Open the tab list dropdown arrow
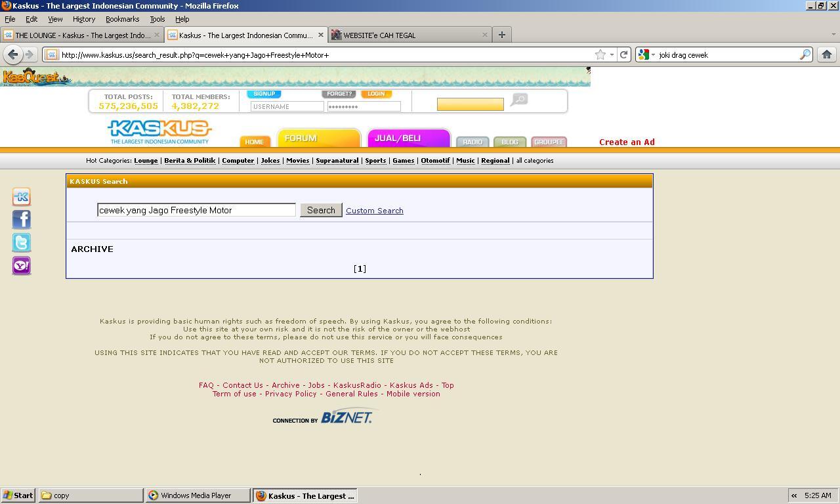 point(833,34)
